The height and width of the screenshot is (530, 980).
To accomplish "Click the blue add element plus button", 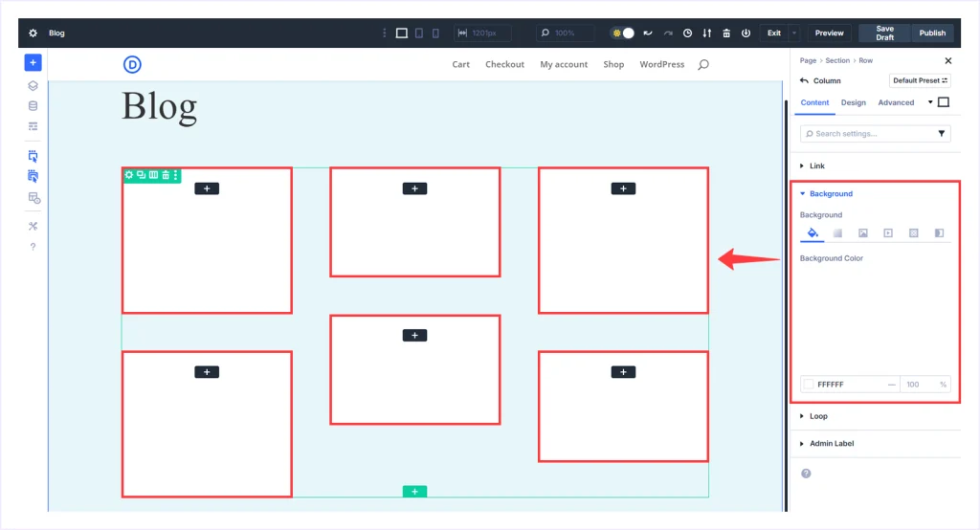I will point(33,63).
